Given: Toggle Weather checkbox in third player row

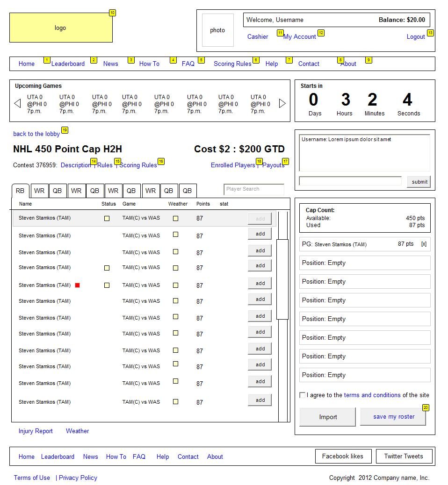Looking at the screenshot, I should tap(175, 252).
